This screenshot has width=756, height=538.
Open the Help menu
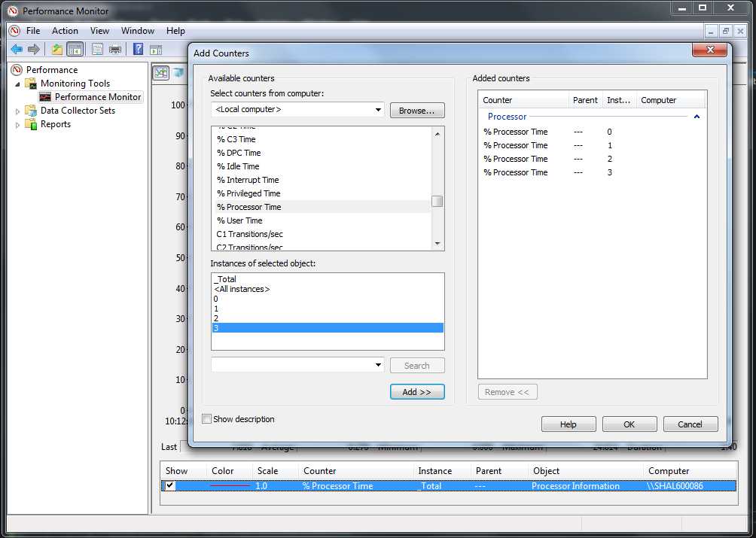pyautogui.click(x=175, y=31)
